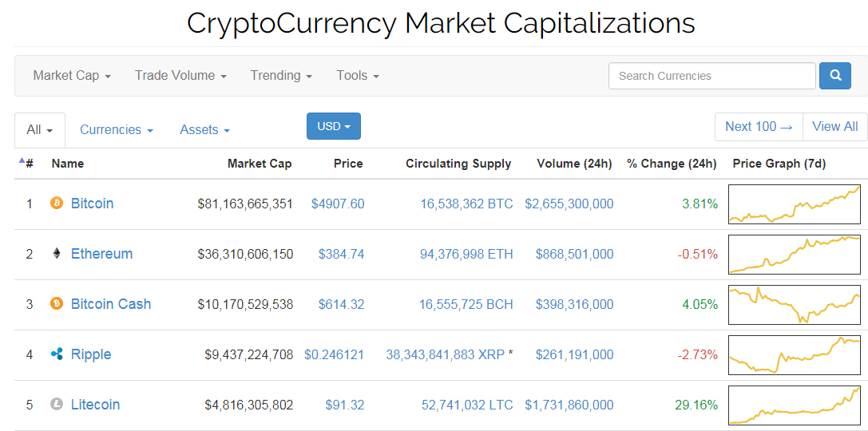The width and height of the screenshot is (868, 431).
Task: Click the Bitcoin Cash logo icon
Action: 57,304
